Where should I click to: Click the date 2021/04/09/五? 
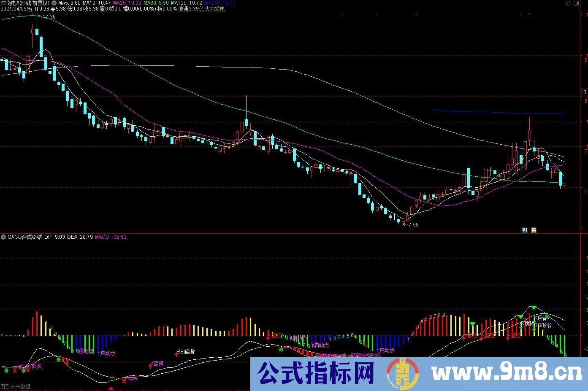pyautogui.click(x=17, y=9)
